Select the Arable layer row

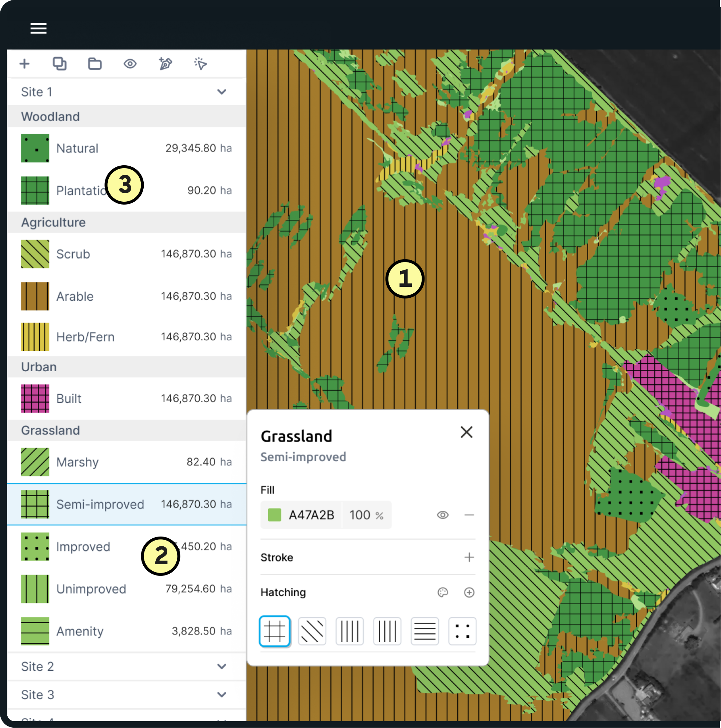(127, 296)
